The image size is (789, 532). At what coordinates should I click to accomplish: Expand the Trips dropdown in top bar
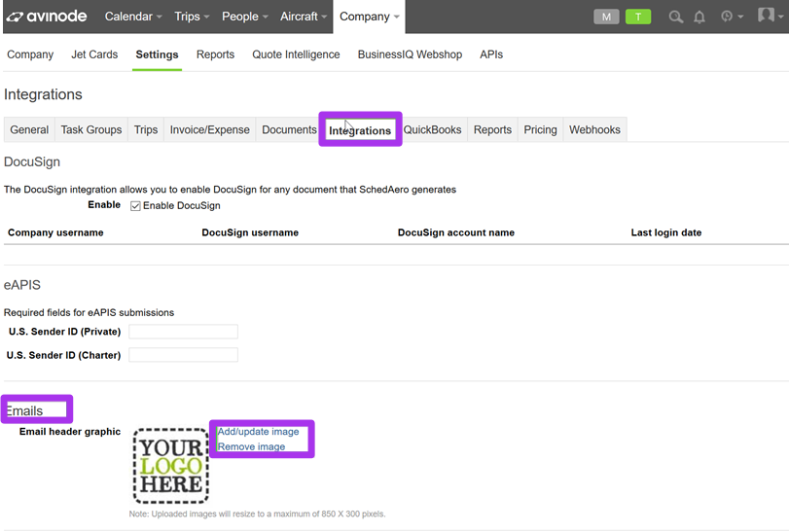tap(192, 17)
